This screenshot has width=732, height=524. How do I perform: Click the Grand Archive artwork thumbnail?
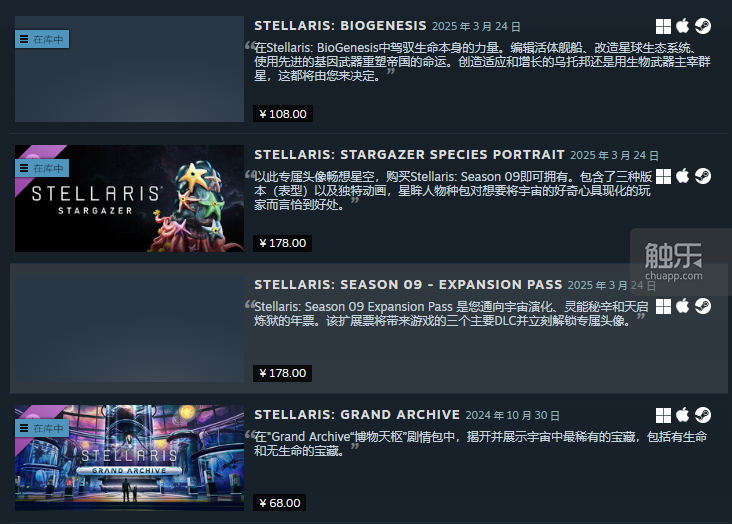pos(129,458)
